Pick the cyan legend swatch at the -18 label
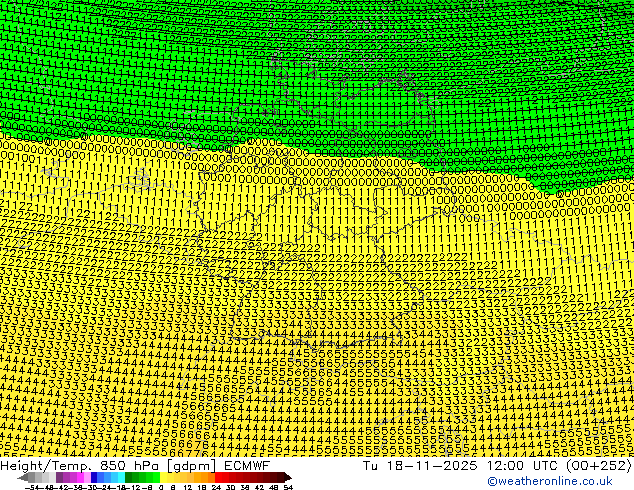This screenshot has width=634, height=490. click(122, 477)
